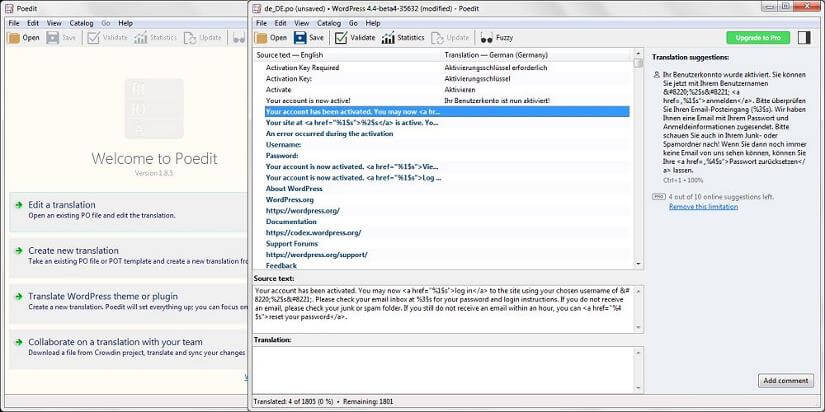Select the 'Documentation' row
Screen dimensions: 825x412
[447, 222]
